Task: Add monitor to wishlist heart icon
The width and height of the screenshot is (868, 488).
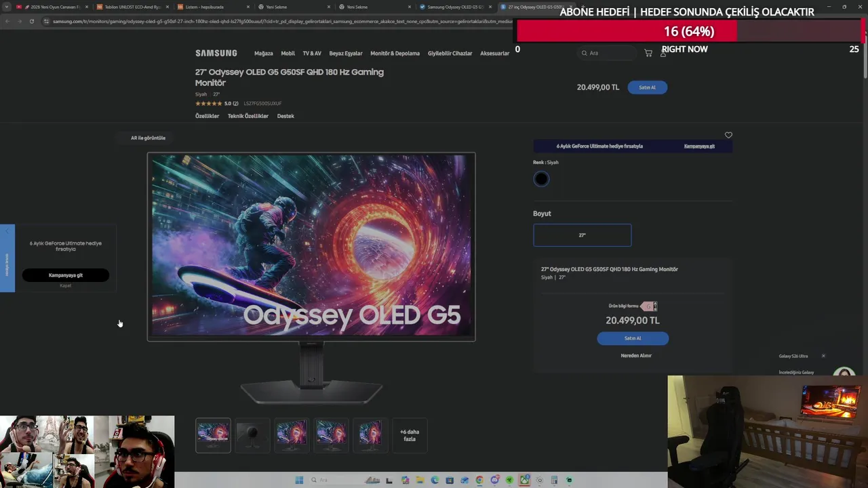Action: click(728, 135)
